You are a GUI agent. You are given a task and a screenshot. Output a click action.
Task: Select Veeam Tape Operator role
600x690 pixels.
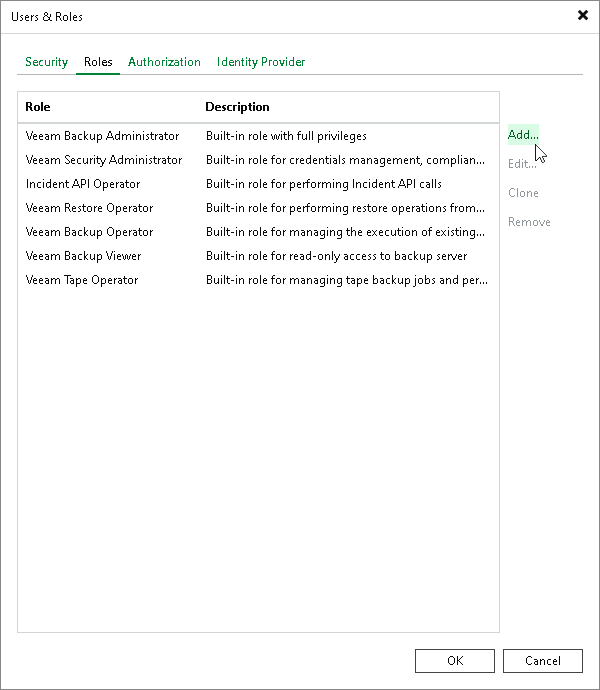(258, 280)
